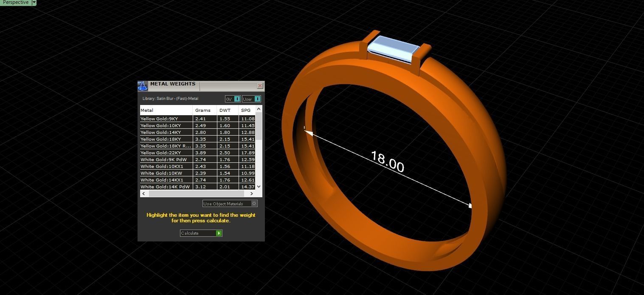Click the metal list scroll up arrow
The width and height of the screenshot is (644, 295).
(x=259, y=109)
